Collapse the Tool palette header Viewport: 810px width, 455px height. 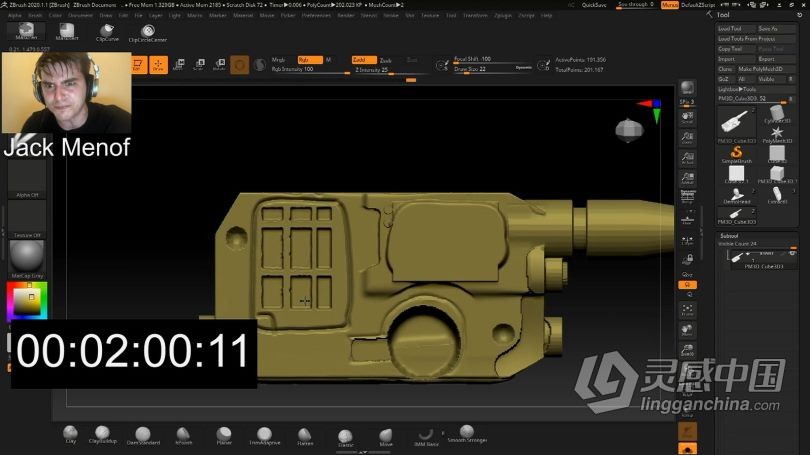723,15
